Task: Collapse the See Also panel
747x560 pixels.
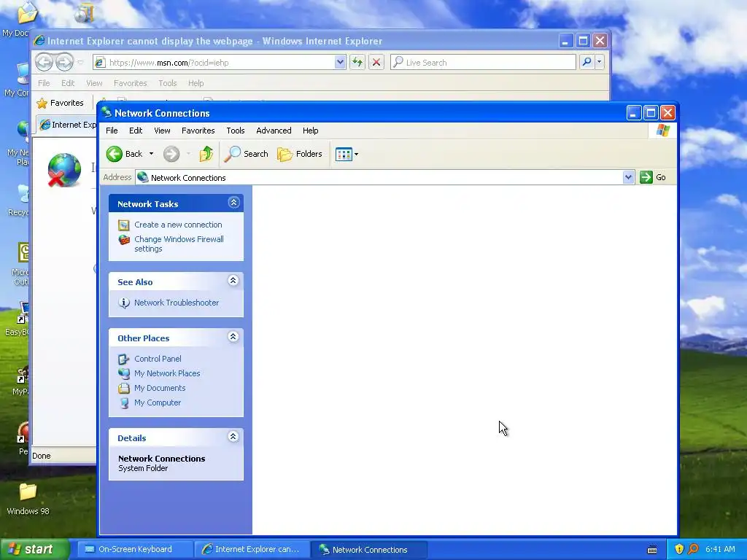Action: point(233,281)
